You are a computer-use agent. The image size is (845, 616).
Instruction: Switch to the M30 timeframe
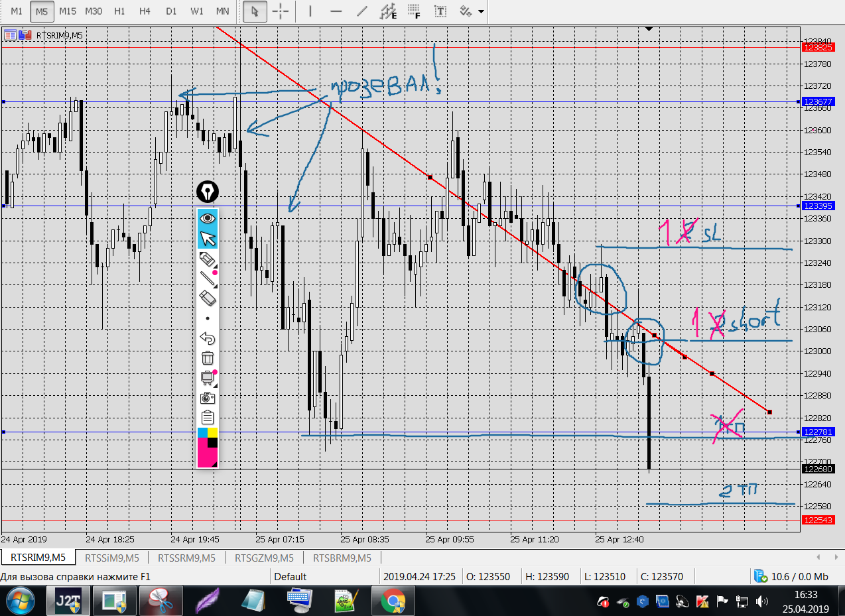[x=94, y=11]
